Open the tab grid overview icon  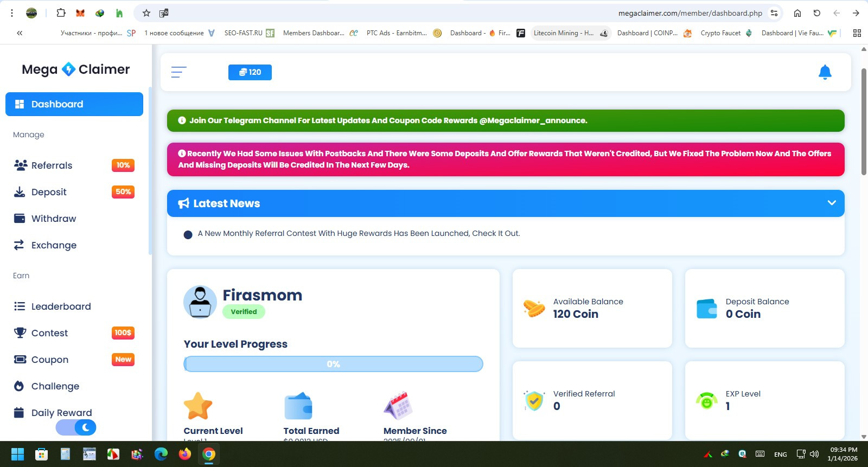[x=857, y=33]
